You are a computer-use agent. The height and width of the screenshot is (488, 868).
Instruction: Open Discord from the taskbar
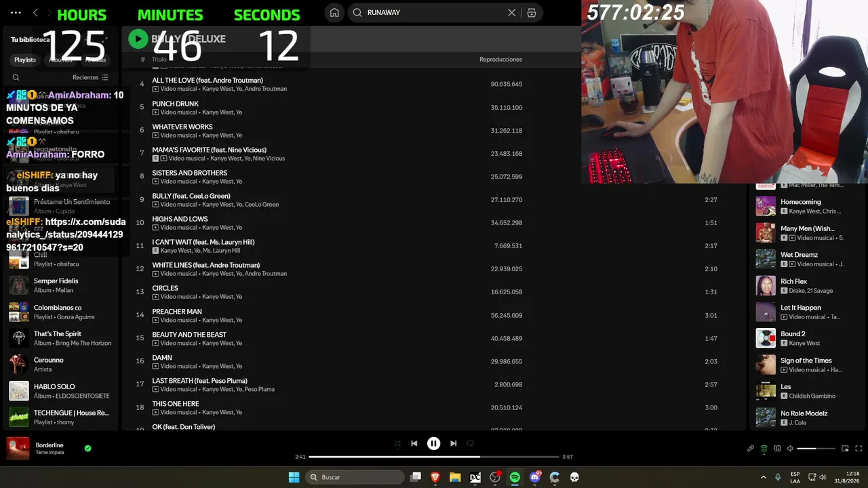click(x=535, y=477)
